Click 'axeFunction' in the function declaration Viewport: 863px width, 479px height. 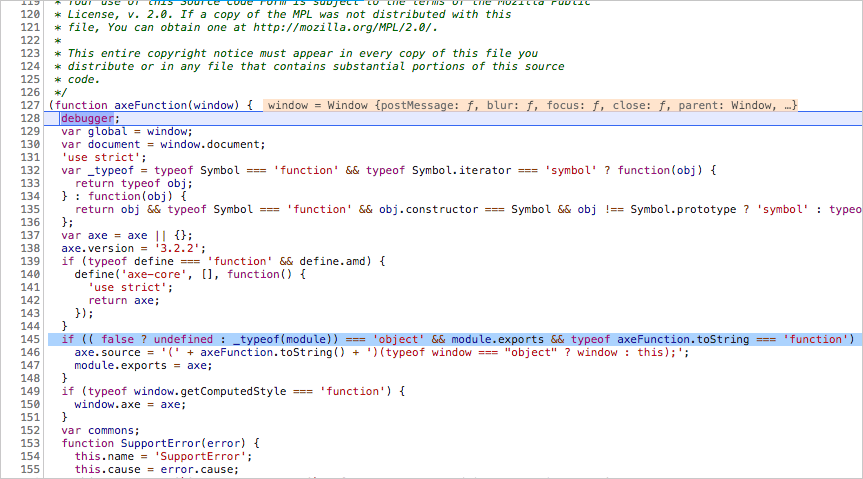coord(151,105)
